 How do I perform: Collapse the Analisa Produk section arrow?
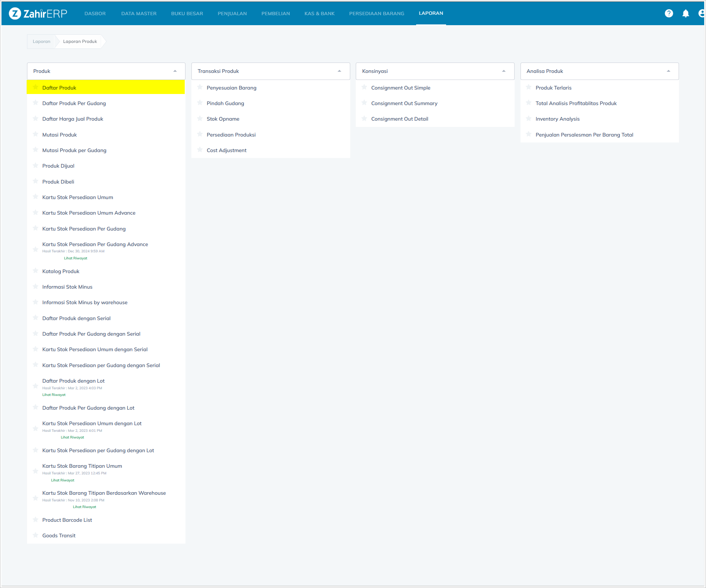[668, 71]
